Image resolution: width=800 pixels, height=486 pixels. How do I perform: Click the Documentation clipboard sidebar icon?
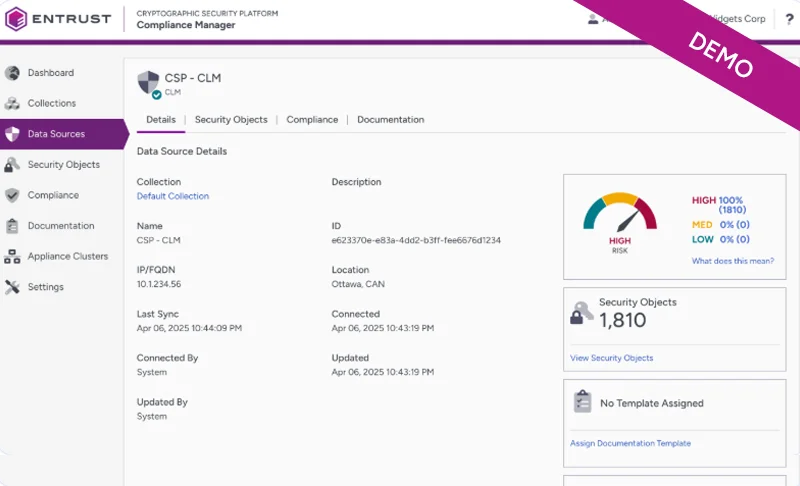12,226
